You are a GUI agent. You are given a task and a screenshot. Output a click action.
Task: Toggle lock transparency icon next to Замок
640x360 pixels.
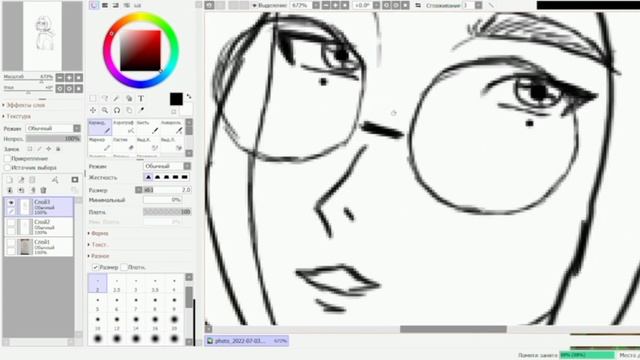tap(30, 149)
